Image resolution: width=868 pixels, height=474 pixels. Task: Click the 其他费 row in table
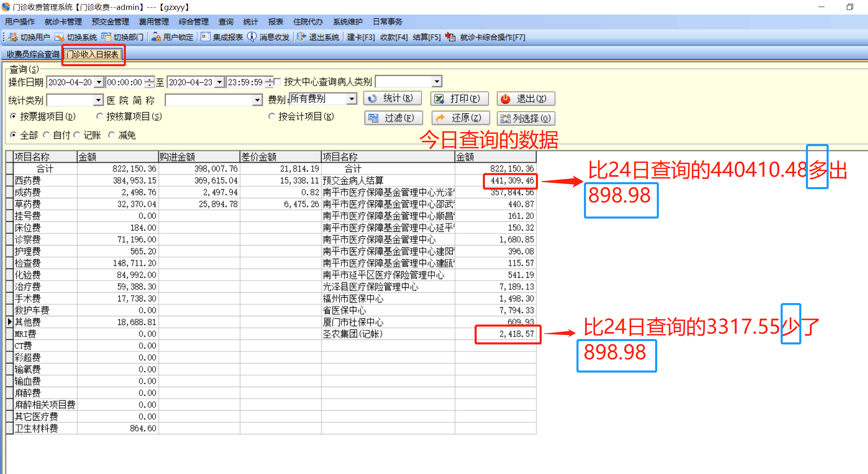click(x=28, y=322)
